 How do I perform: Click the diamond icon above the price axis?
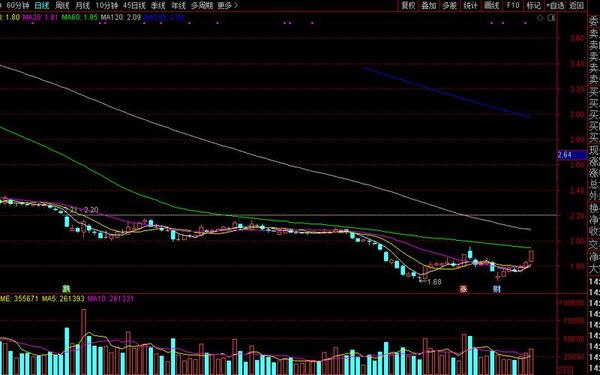coord(540,18)
